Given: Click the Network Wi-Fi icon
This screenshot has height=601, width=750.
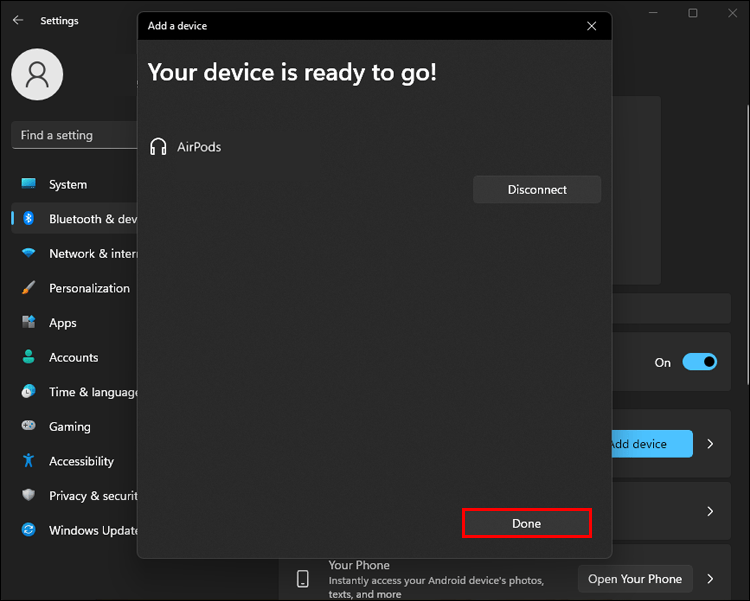Looking at the screenshot, I should tap(29, 253).
